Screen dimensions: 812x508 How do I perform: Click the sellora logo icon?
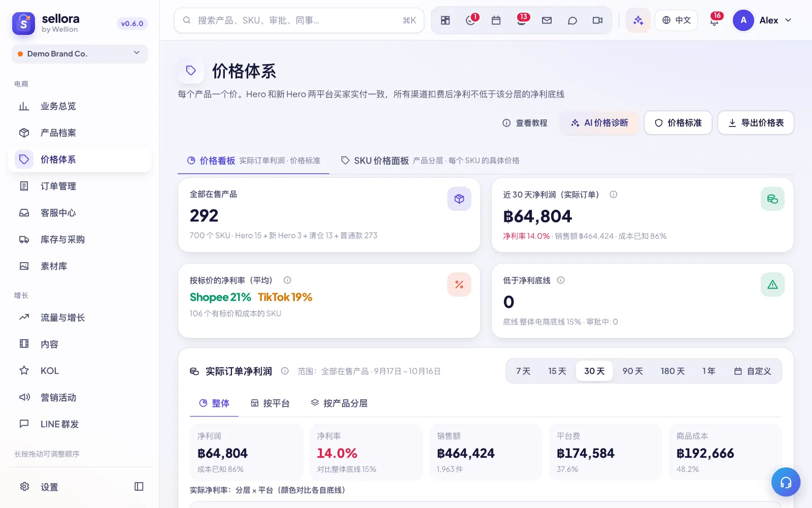tap(23, 23)
